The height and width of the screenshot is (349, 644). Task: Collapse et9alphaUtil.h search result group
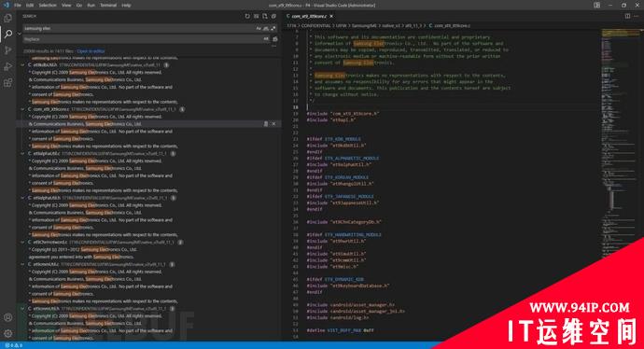click(22, 198)
